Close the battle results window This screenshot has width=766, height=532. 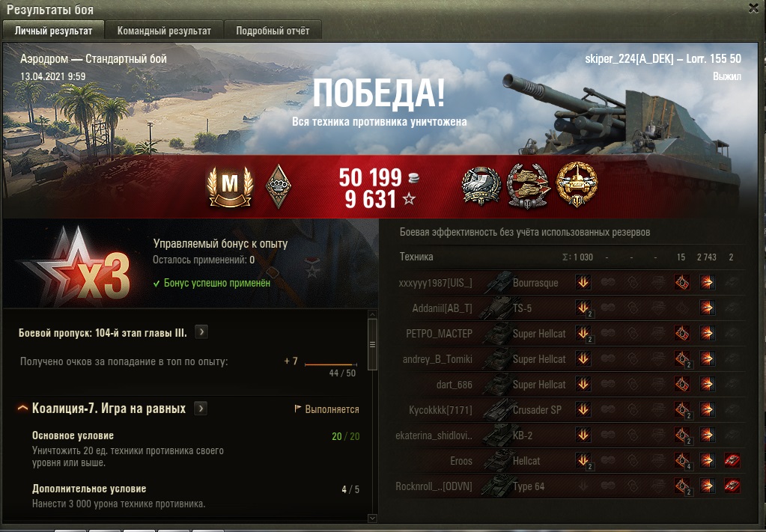tap(754, 8)
